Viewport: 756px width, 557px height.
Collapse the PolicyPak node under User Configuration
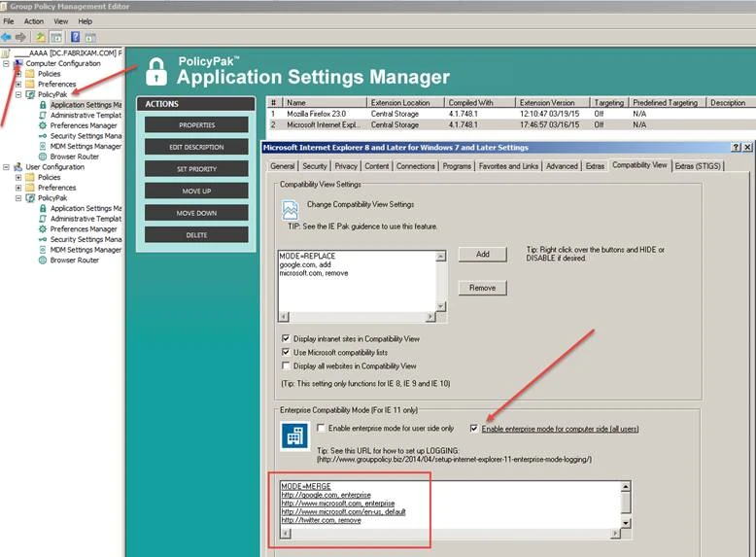click(18, 197)
